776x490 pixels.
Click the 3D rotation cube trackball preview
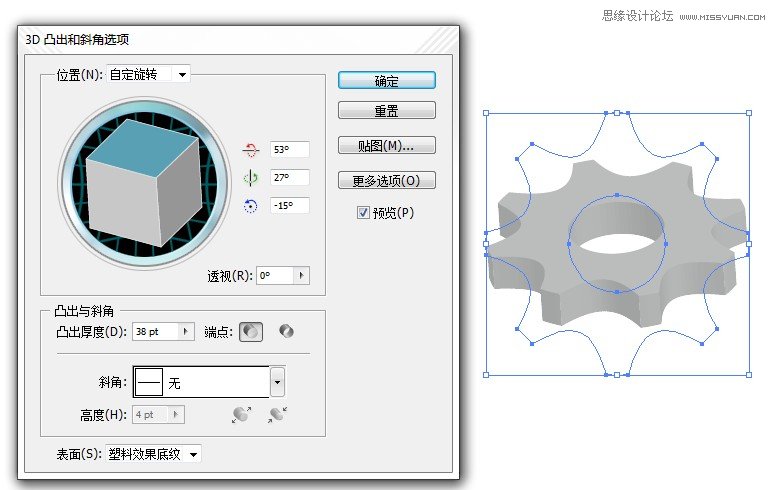point(145,183)
